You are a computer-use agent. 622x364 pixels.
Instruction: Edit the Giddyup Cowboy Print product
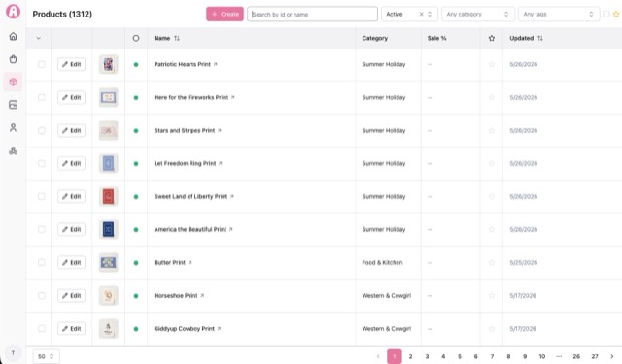[x=71, y=329]
